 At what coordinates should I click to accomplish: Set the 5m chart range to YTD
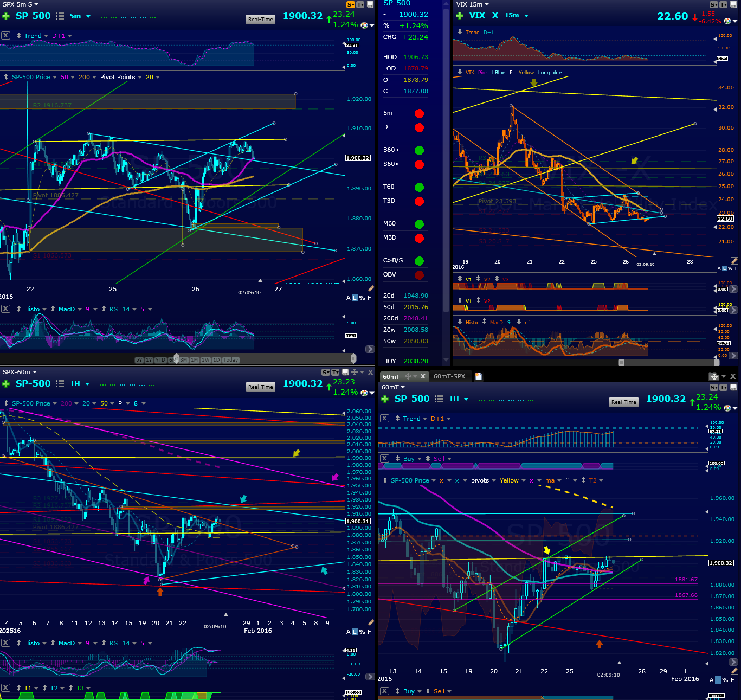point(160,360)
